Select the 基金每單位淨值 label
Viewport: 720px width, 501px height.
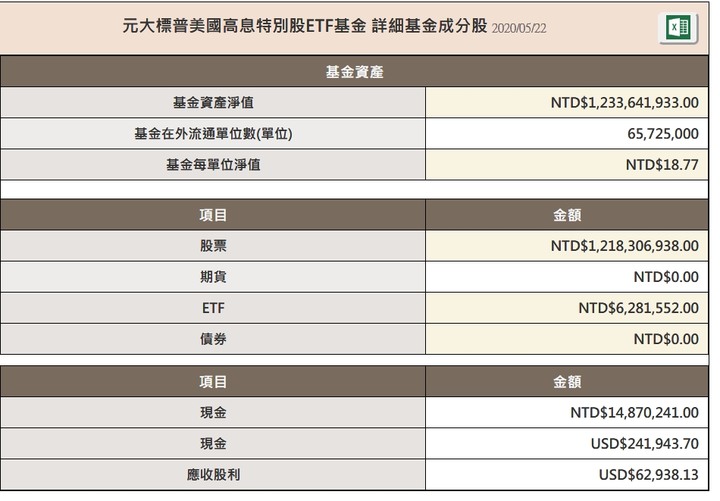[213, 164]
